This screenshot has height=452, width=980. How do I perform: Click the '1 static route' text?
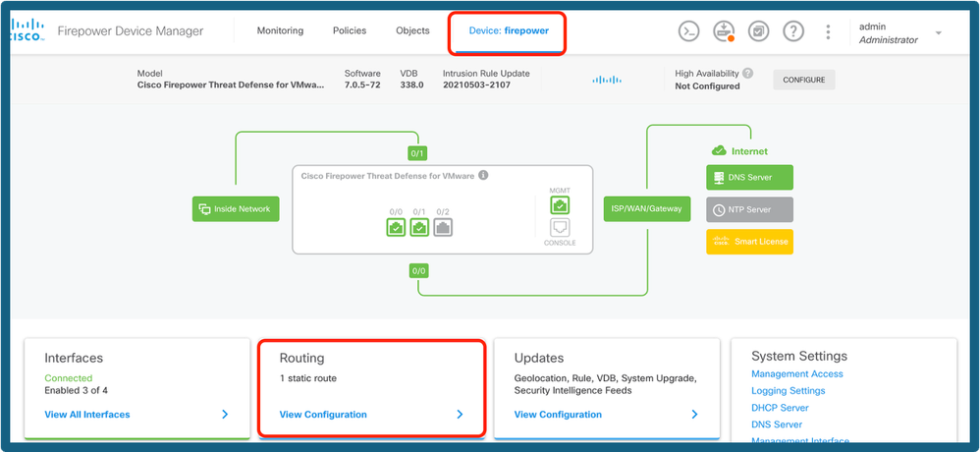click(x=308, y=377)
